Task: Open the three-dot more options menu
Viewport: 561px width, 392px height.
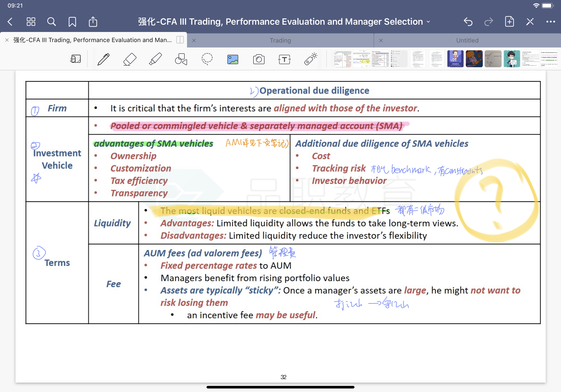Action: [550, 22]
